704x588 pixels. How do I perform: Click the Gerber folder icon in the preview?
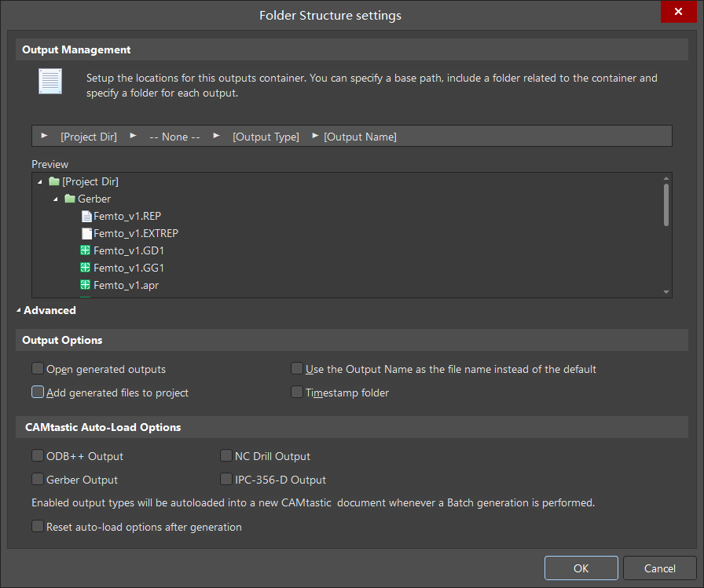coord(70,199)
